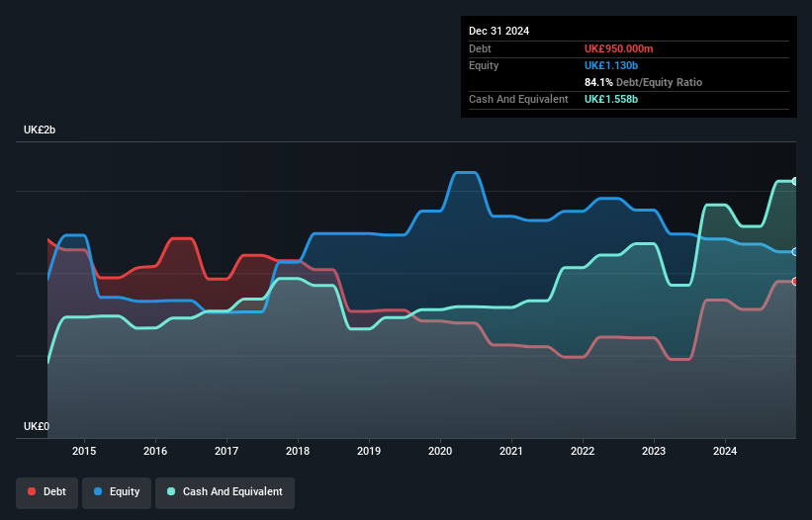Select the Equity endpoint marker on the chart's right edge
Image resolution: width=812 pixels, height=520 pixels.
pyautogui.click(x=795, y=252)
